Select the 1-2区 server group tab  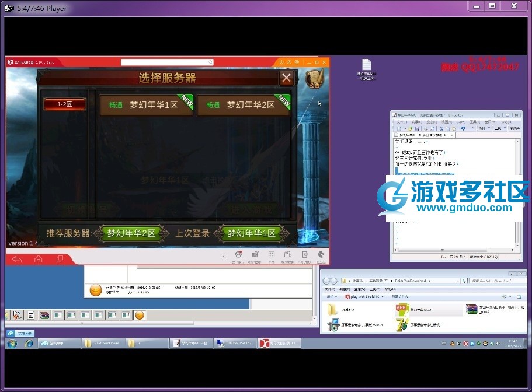[64, 104]
